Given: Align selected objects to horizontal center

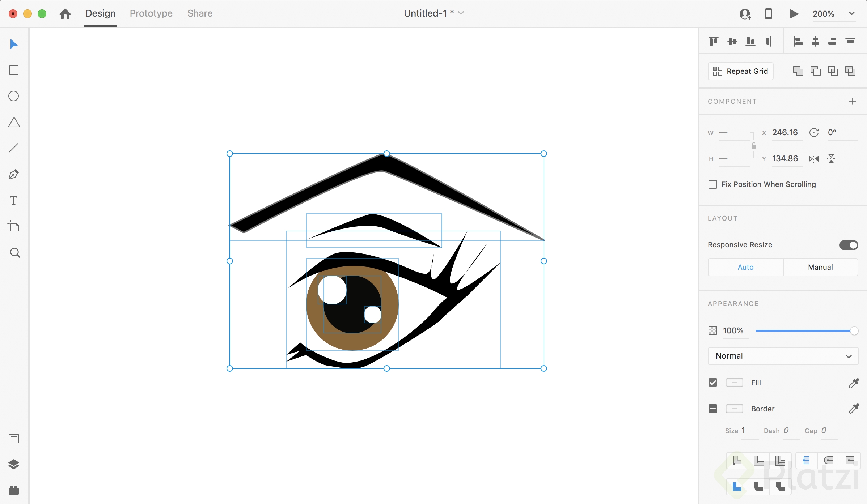Looking at the screenshot, I should [x=815, y=41].
